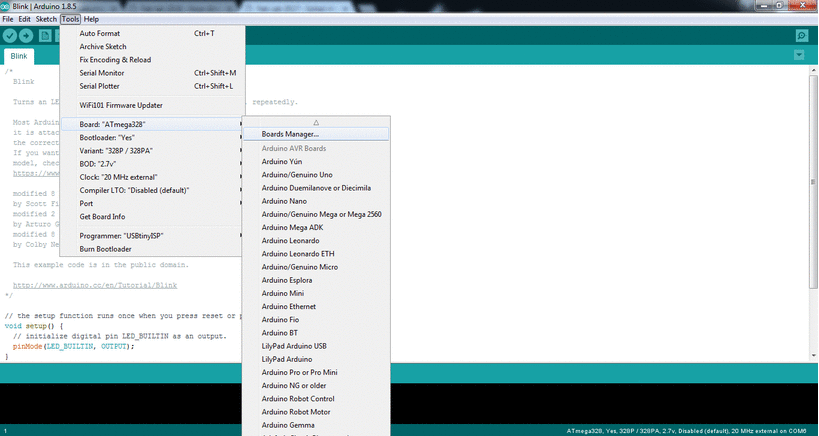Open Serial Plotter from the menu

coord(152,86)
